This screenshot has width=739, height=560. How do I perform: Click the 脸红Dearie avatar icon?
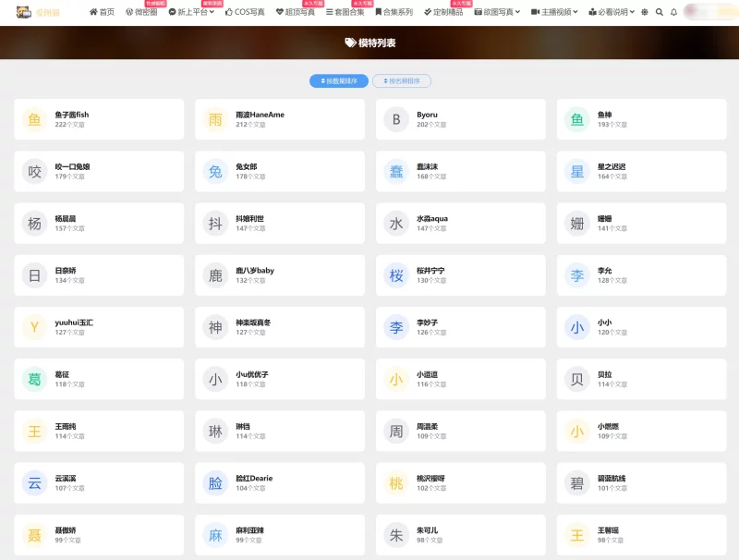click(x=215, y=482)
